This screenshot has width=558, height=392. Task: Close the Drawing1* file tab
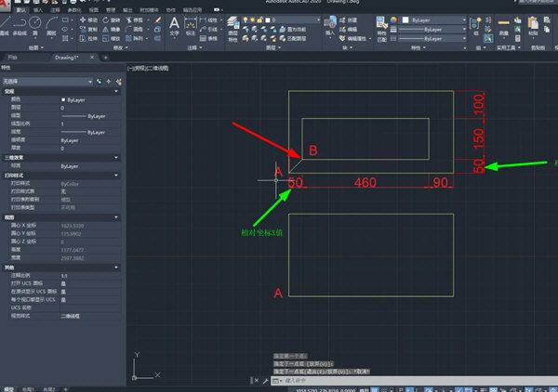point(92,58)
